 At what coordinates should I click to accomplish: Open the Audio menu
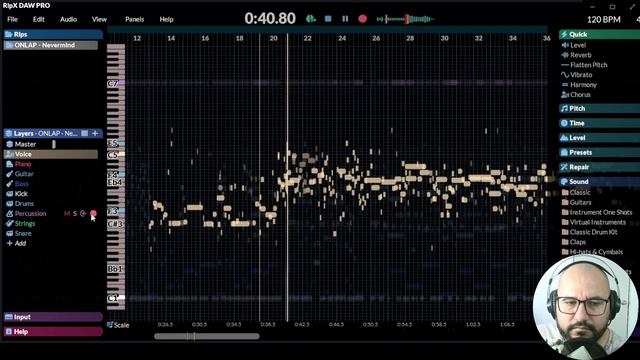(x=68, y=19)
